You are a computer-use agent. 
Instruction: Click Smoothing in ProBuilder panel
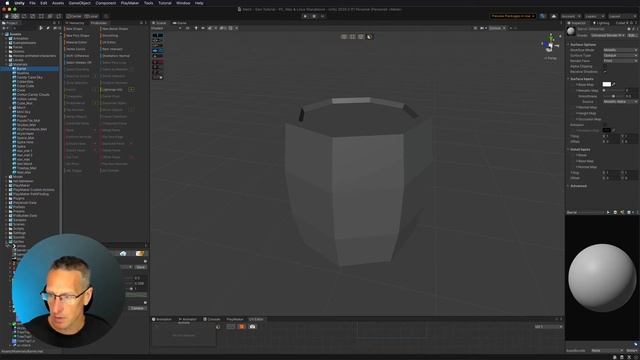pos(111,36)
